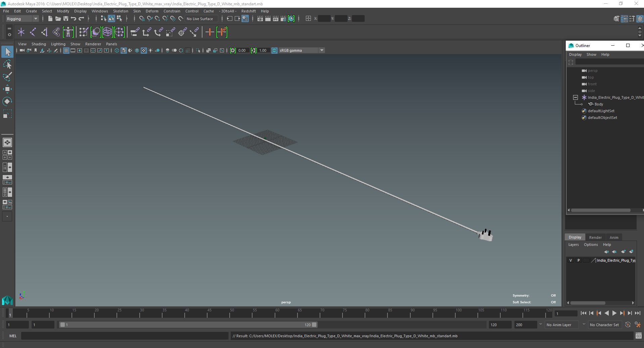Viewport: 644px width, 348px height.
Task: Click the IPR render icon
Action: point(276,19)
